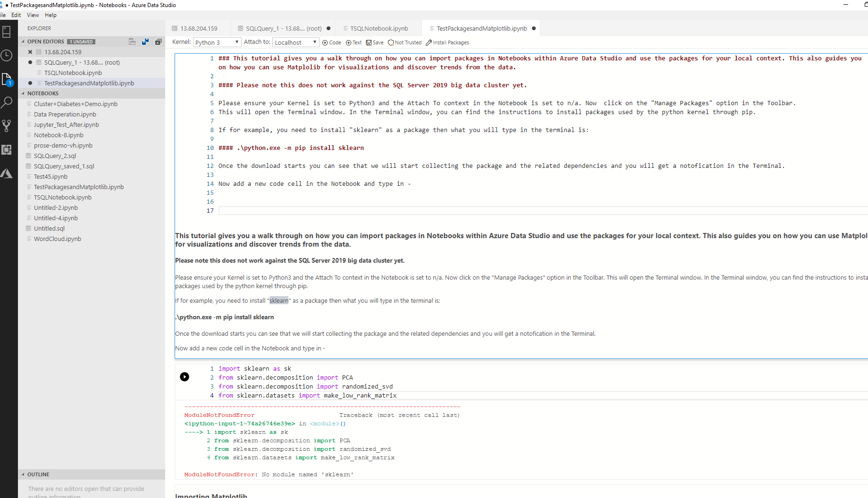Close the 13.68.204.159 editor with X
Image resolution: width=868 pixels, height=498 pixels.
point(30,52)
